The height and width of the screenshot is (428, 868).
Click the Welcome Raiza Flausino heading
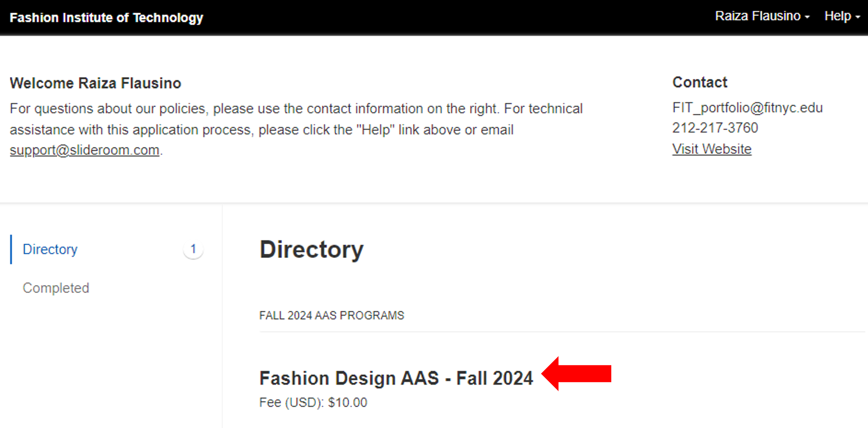(x=95, y=83)
